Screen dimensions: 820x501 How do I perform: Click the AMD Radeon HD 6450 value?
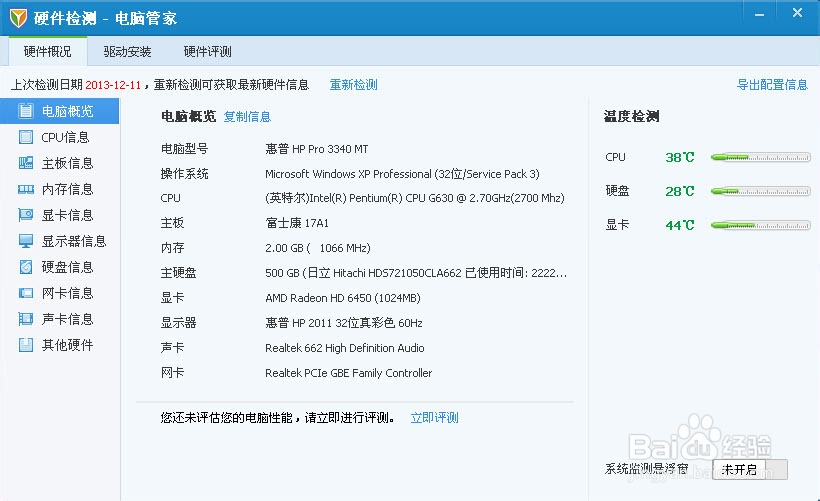(343, 298)
